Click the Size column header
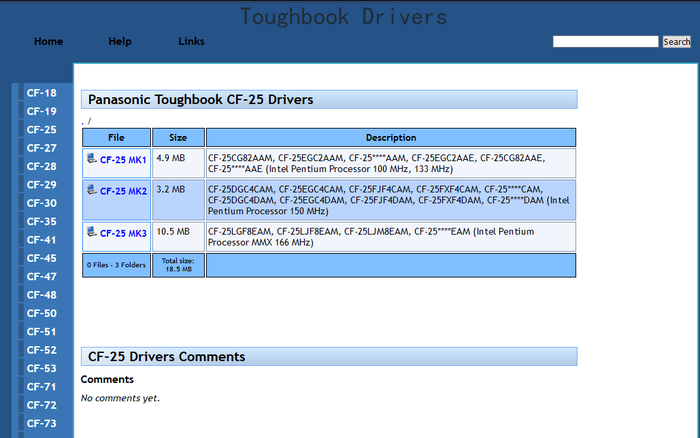Screen dimensions: 700x438 (178, 138)
